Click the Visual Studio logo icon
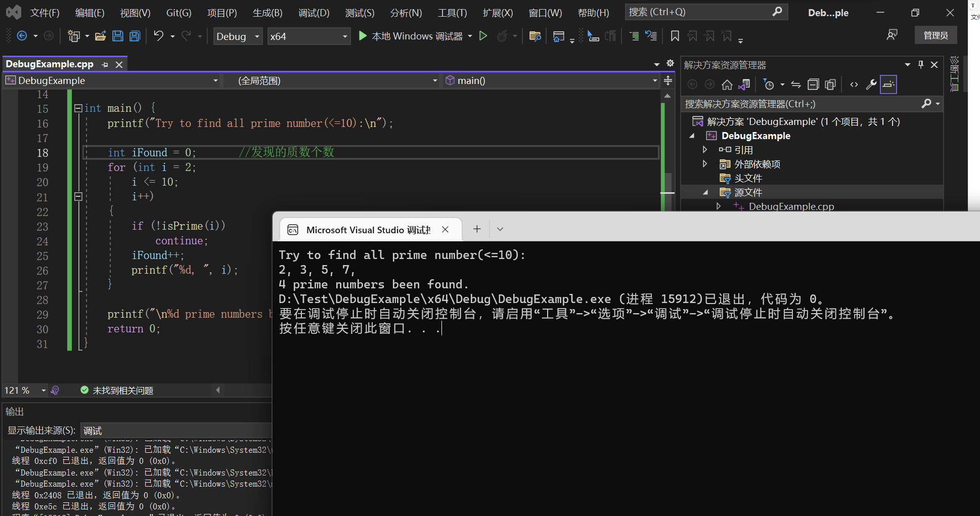Screen dimensions: 980x516 [x=14, y=12]
